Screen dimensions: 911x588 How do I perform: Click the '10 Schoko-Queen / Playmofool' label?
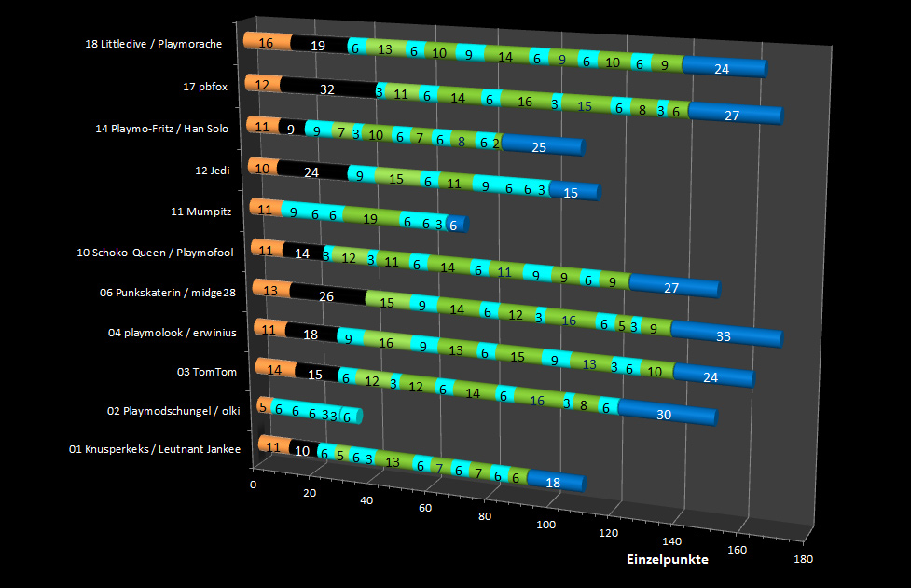click(161, 252)
